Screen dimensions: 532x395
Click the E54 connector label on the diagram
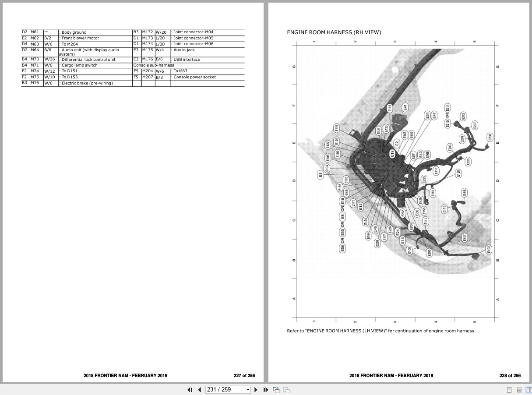pos(427,116)
